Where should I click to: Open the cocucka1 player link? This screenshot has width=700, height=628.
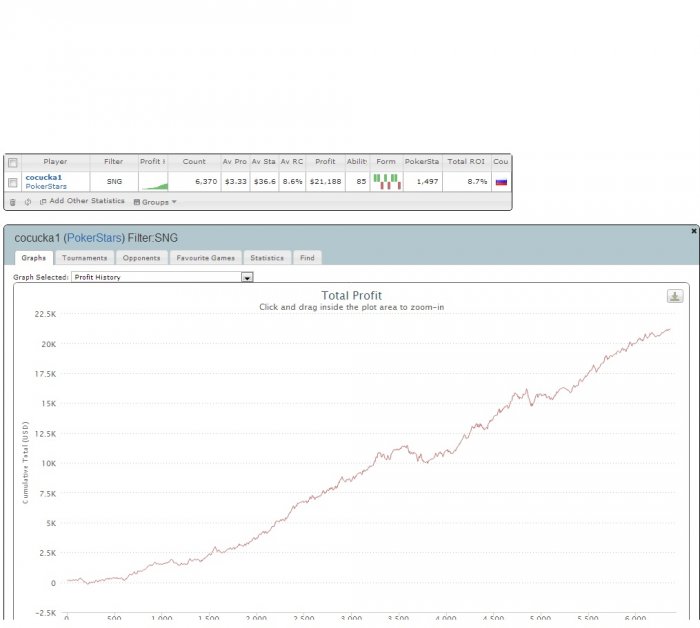44,177
